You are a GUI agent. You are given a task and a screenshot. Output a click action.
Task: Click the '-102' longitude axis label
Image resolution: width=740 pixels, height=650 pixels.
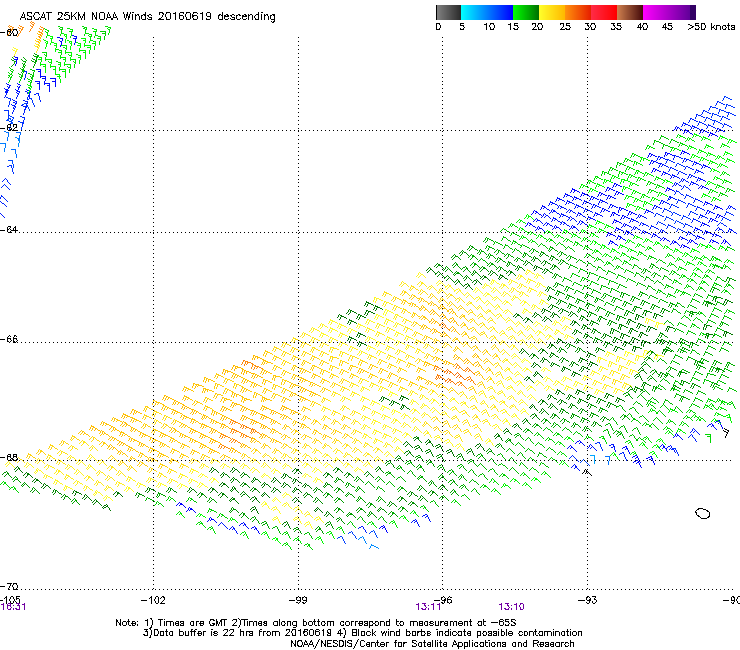tap(153, 600)
